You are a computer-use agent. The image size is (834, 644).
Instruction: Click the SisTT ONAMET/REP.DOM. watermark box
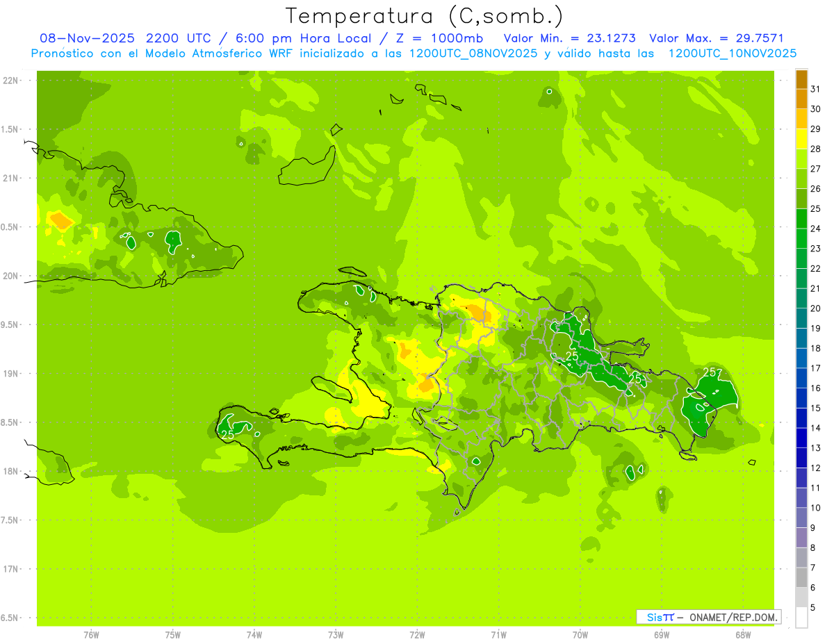pyautogui.click(x=708, y=617)
